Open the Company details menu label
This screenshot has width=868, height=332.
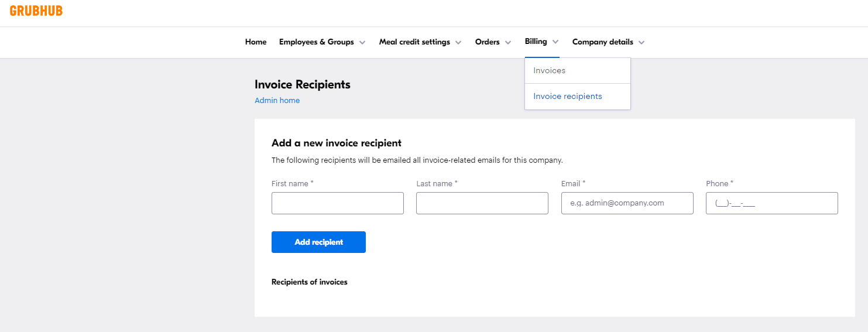click(x=602, y=42)
